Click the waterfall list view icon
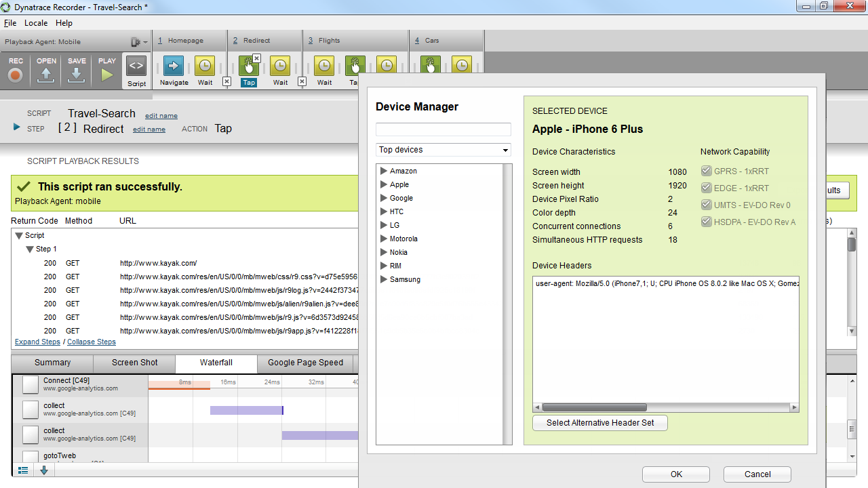 click(x=23, y=470)
